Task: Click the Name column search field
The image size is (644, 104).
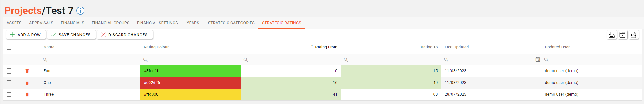Action: 90,60
